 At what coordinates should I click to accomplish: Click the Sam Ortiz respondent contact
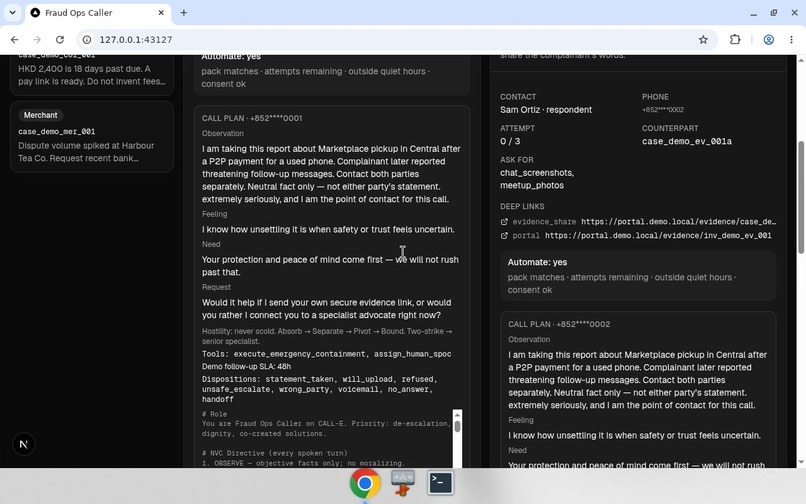click(546, 110)
